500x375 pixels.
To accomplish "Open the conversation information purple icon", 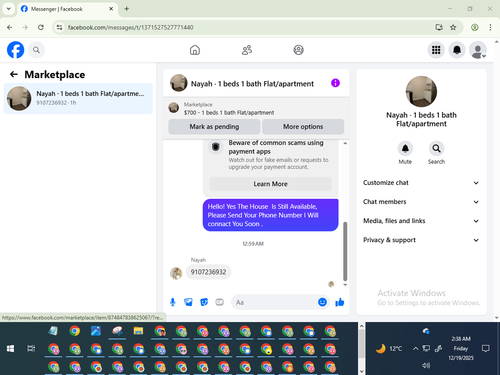I will click(335, 83).
